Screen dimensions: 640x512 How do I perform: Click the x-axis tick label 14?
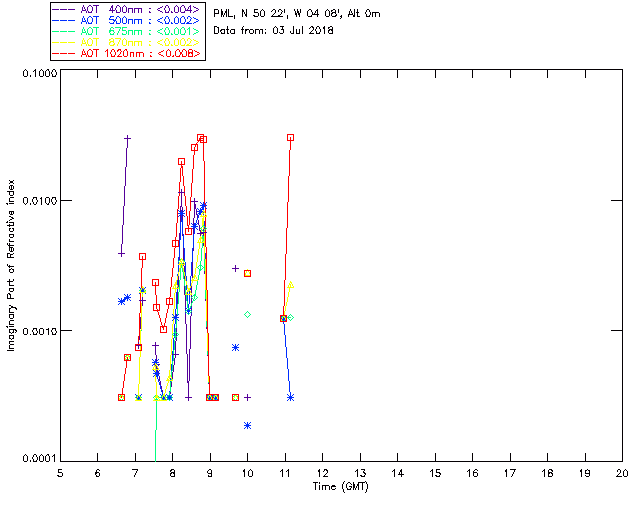tap(398, 473)
